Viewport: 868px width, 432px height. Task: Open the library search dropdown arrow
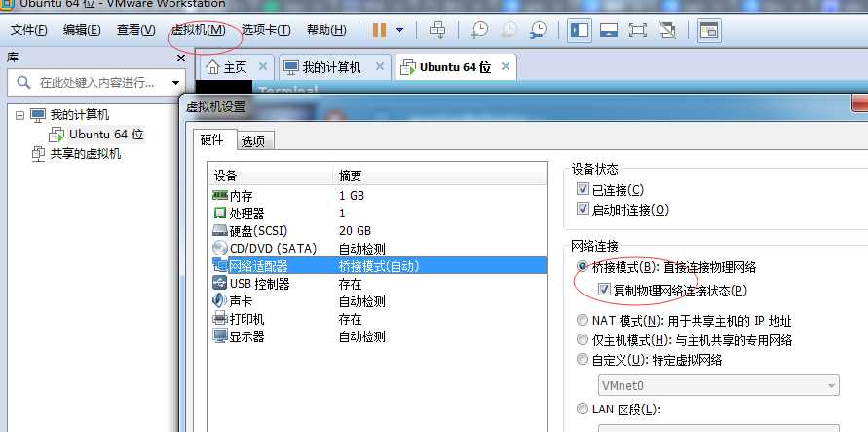[x=176, y=83]
